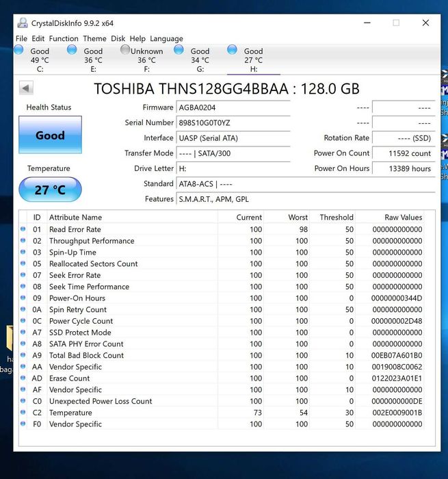448x479 pixels.
Task: Open the Theme menu
Action: (x=94, y=38)
